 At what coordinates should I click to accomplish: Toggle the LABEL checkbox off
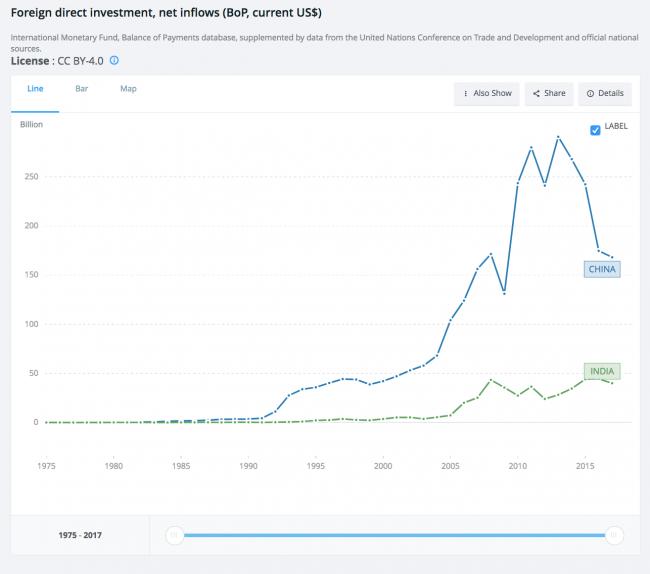[x=595, y=129]
